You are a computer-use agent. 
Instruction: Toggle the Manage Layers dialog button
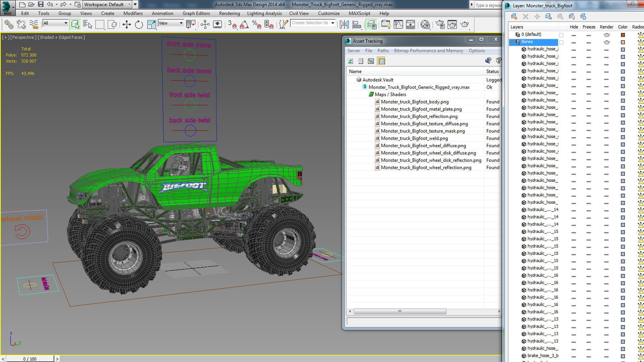tap(371, 24)
